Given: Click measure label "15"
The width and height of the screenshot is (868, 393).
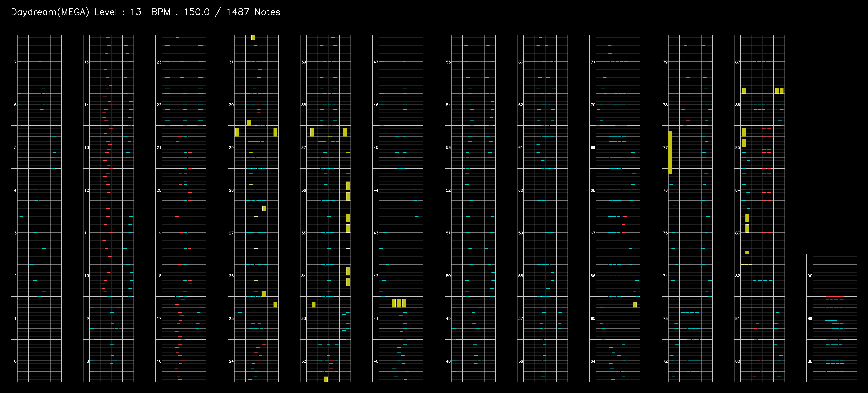Looking at the screenshot, I should pos(87,62).
